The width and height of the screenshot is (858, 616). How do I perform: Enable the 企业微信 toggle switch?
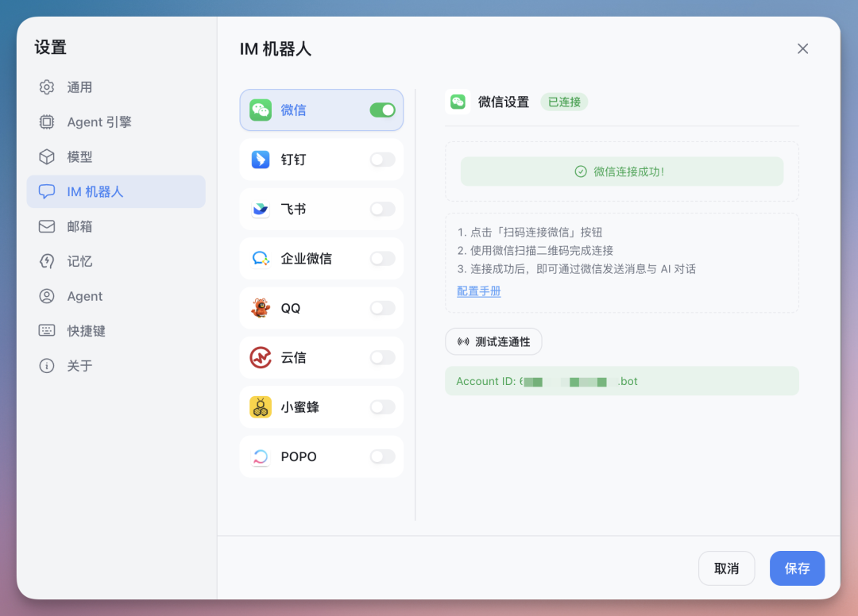tap(382, 258)
